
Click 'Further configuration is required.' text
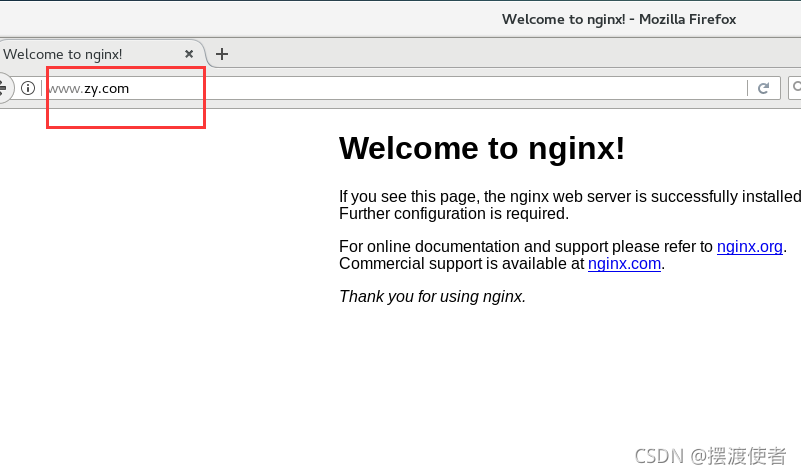click(x=454, y=213)
